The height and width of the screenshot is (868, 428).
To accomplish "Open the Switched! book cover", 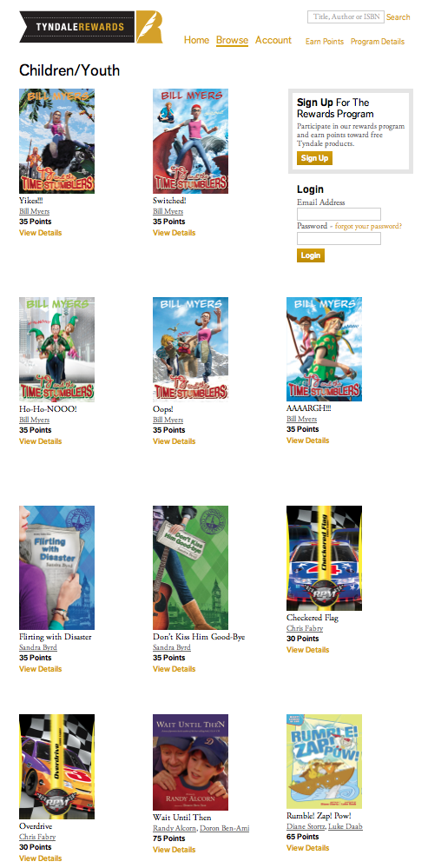I will (x=190, y=141).
